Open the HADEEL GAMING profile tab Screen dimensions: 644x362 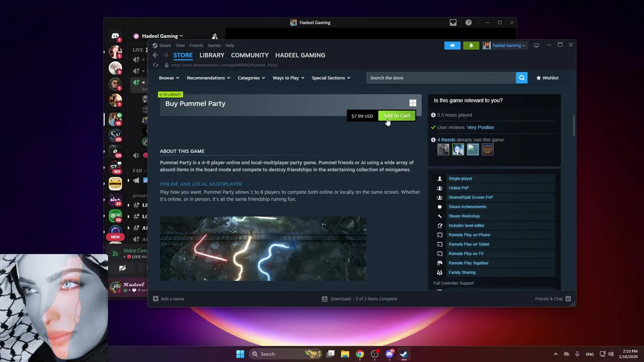click(300, 55)
